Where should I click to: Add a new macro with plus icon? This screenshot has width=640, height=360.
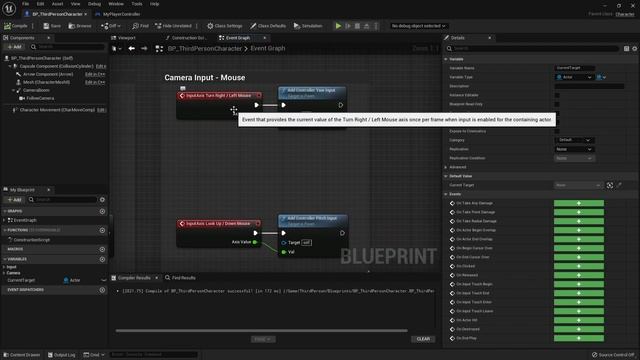click(102, 249)
